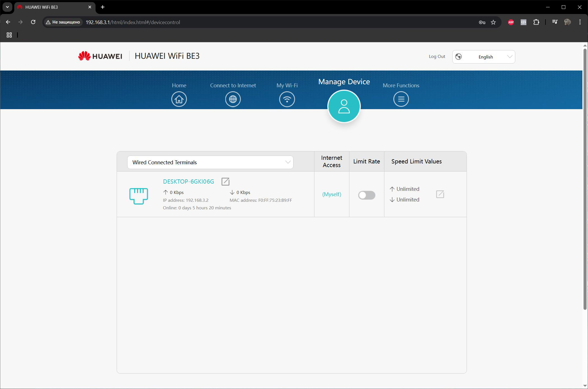Select the Manage Device person icon
588x389 pixels.
(344, 106)
